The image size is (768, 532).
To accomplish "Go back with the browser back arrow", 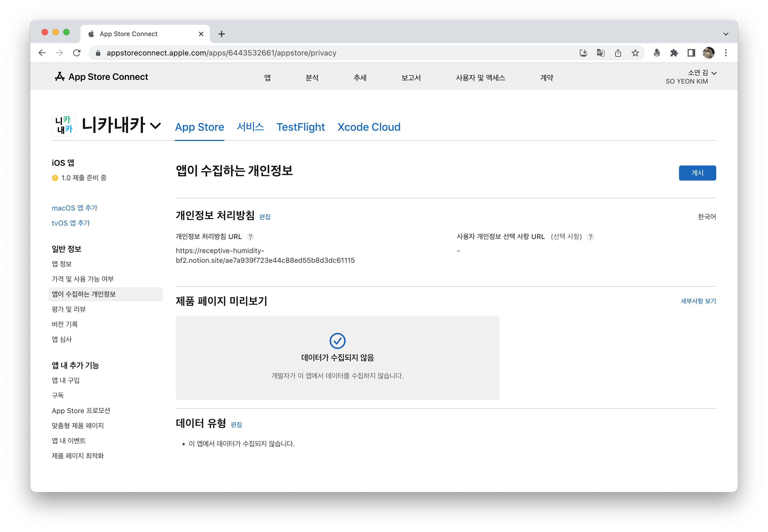I will pyautogui.click(x=42, y=53).
